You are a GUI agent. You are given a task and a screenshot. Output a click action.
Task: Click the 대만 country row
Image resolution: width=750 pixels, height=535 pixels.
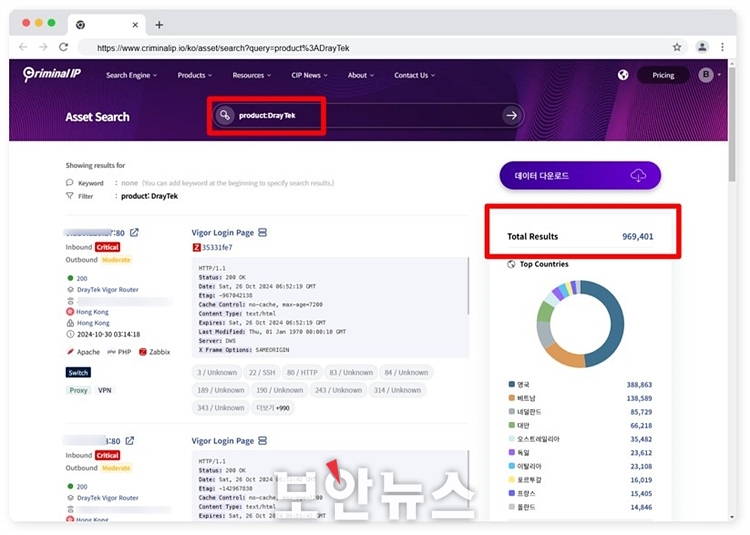580,425
